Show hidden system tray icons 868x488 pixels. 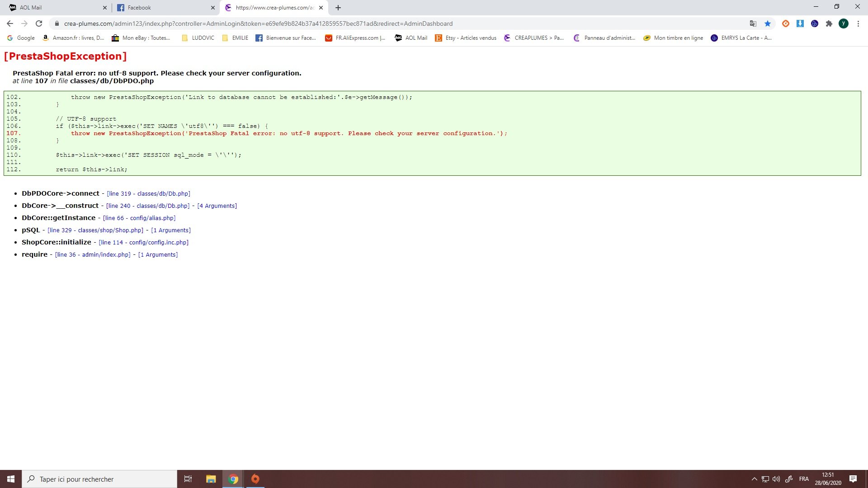click(x=754, y=479)
